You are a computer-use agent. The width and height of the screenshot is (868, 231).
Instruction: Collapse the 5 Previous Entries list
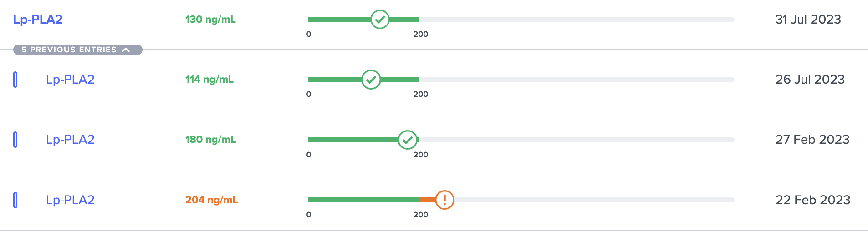pyautogui.click(x=78, y=50)
